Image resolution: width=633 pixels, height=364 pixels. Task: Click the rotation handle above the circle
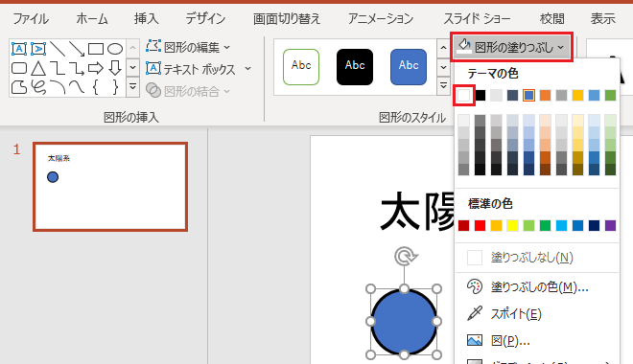404,257
